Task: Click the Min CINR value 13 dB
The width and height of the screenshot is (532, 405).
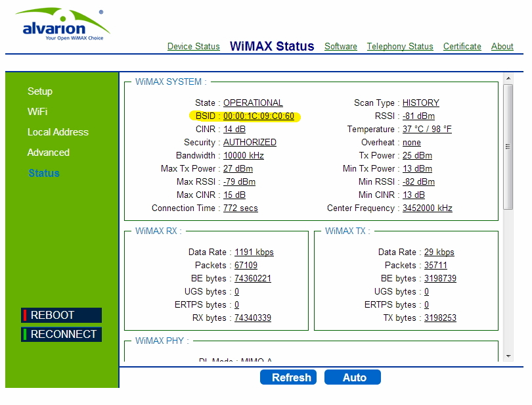Action: 414,195
